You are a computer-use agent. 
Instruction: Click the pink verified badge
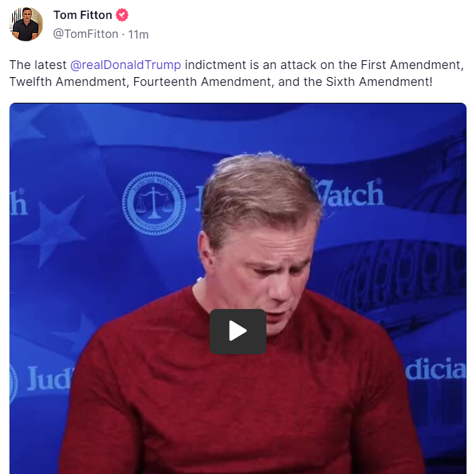pos(122,15)
